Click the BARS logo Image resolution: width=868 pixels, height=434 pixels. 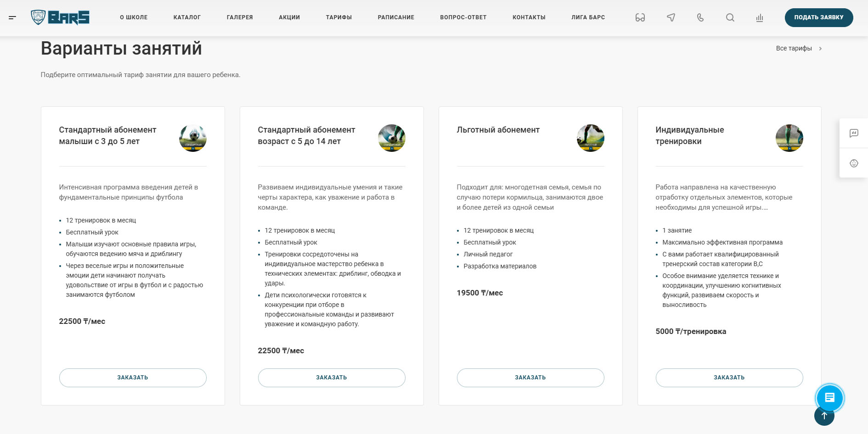[60, 17]
